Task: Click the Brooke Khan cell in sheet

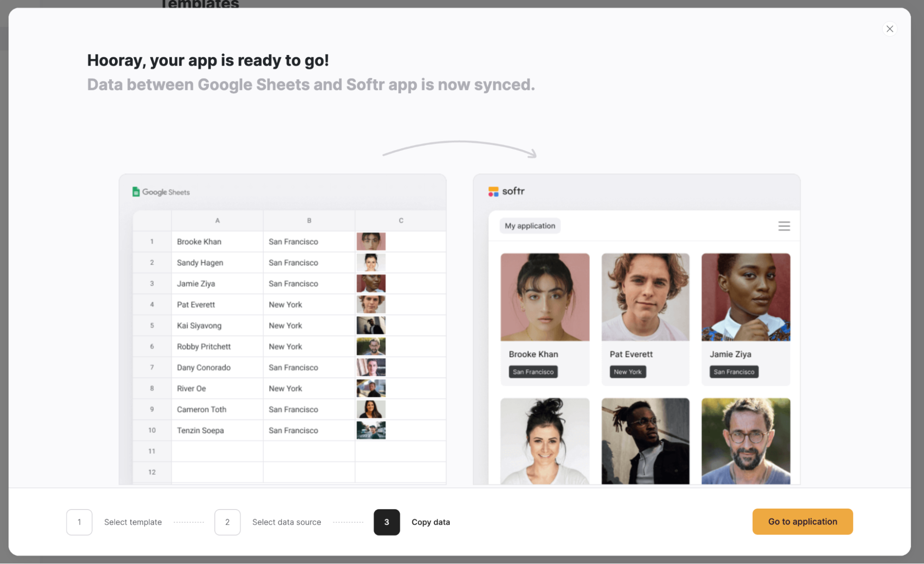Action: pyautogui.click(x=217, y=242)
